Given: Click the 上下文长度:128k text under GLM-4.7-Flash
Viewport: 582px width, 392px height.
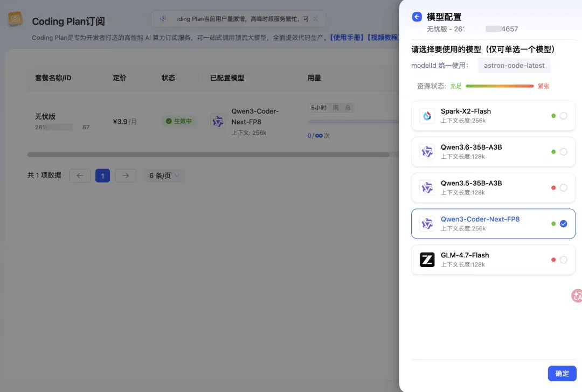Looking at the screenshot, I should [463, 264].
